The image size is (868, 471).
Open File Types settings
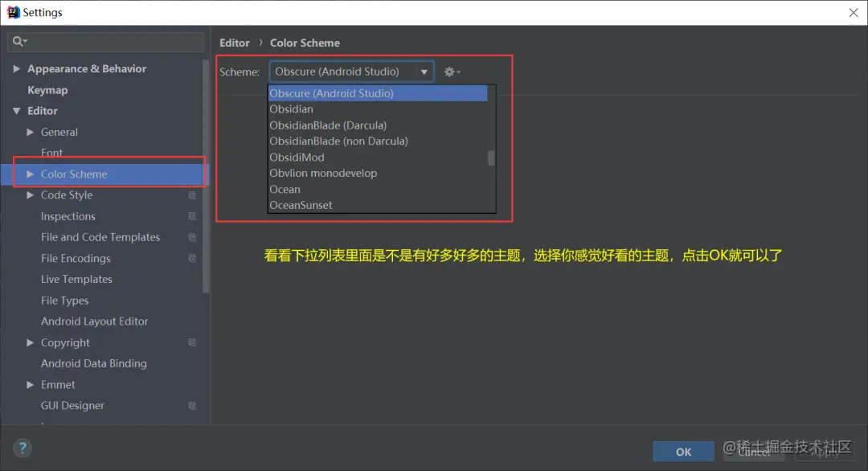[65, 301]
